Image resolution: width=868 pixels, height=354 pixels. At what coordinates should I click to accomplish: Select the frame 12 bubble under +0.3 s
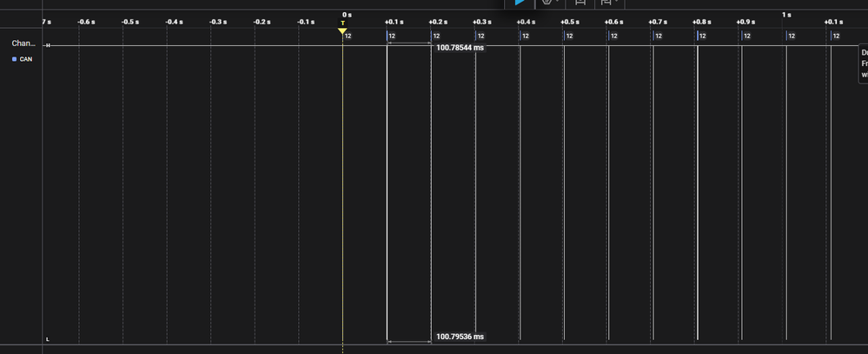pos(480,36)
